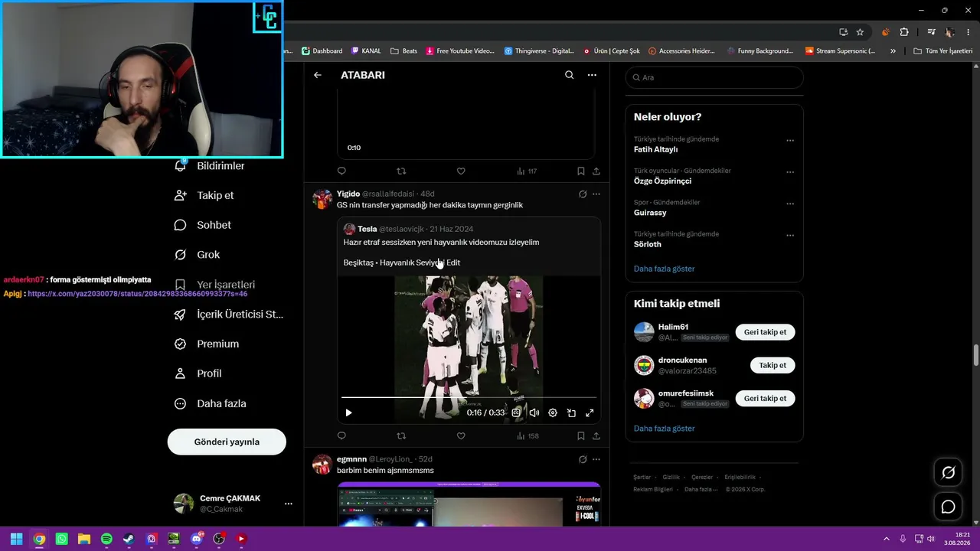
Task: Open the more options menu in ATABARI header
Action: 592,75
